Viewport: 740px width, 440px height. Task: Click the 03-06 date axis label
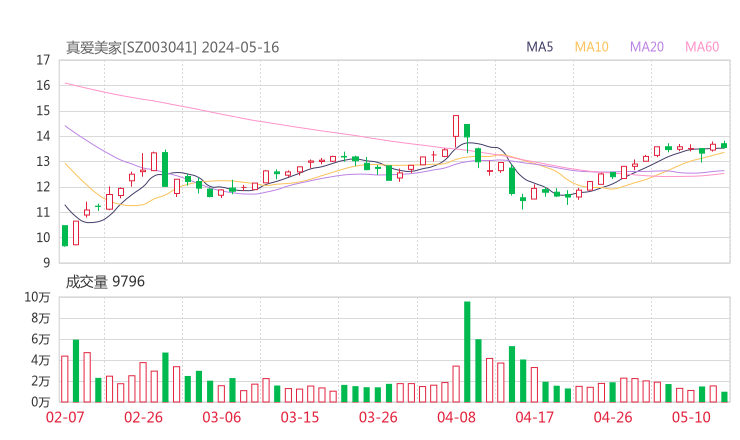point(221,417)
